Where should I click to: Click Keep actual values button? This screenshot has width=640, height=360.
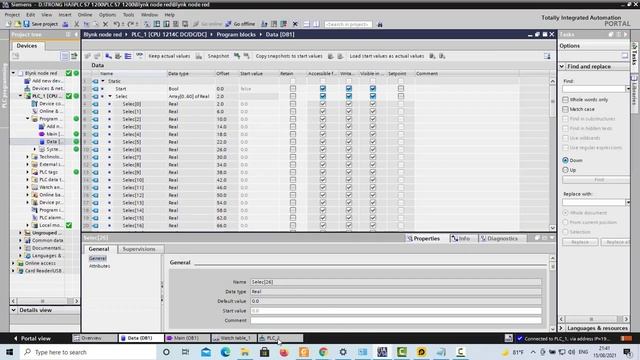169,56
